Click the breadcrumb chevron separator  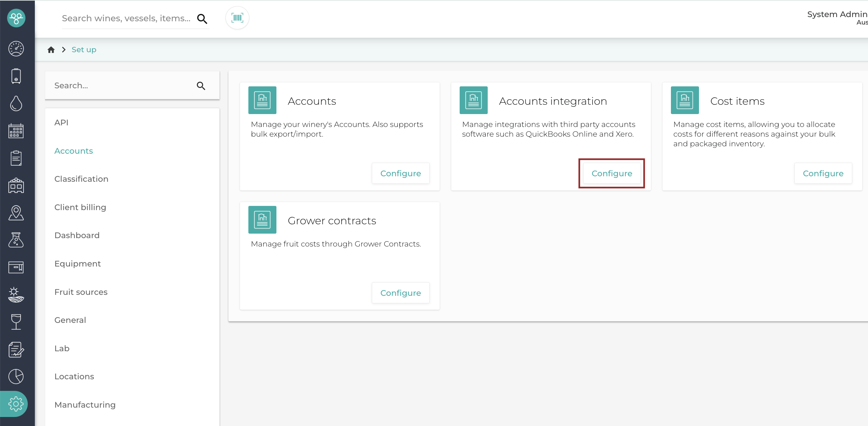point(64,50)
